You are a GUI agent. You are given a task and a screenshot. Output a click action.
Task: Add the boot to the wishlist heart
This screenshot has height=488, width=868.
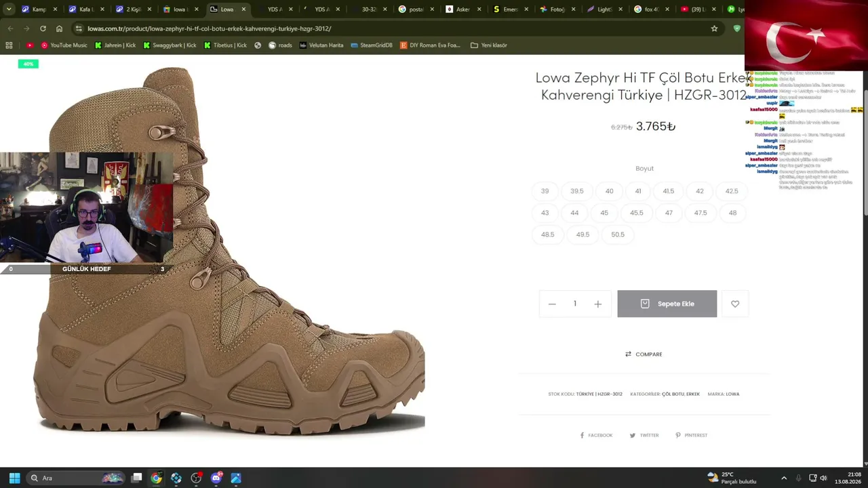(735, 304)
